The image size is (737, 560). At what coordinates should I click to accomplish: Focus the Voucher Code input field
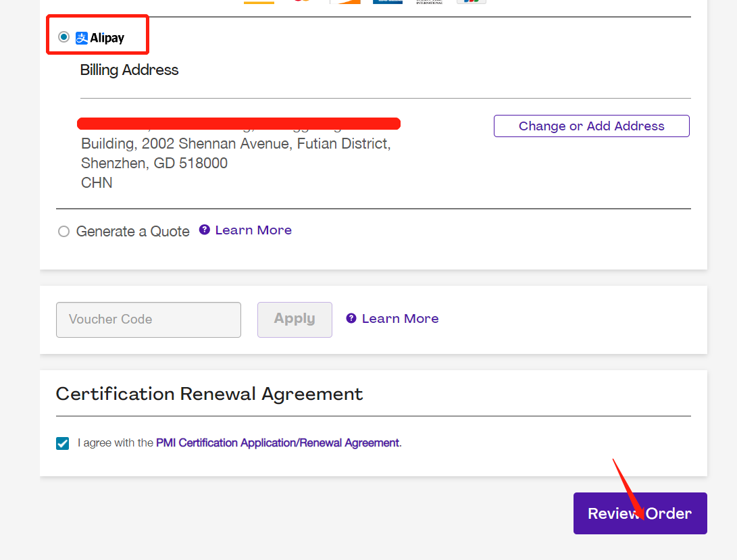click(x=149, y=320)
